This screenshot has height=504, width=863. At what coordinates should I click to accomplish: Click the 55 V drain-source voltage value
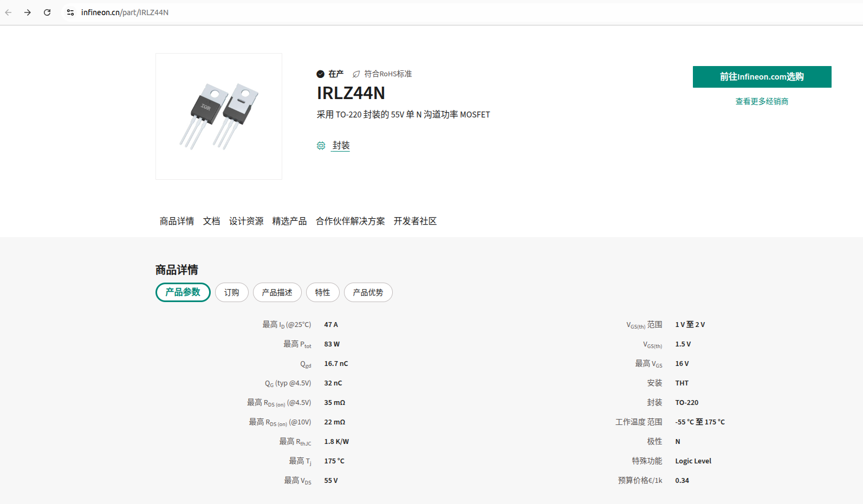tap(331, 481)
